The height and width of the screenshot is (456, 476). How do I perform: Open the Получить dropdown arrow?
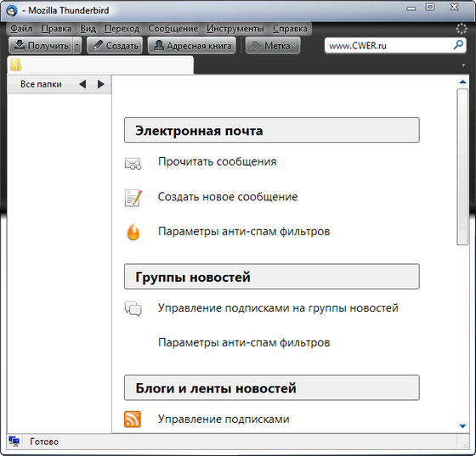click(x=77, y=46)
